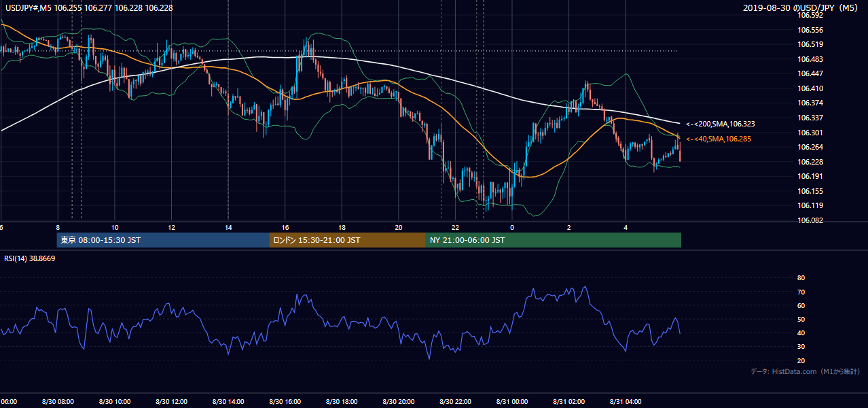Click price axis label 106.155

[x=810, y=191]
